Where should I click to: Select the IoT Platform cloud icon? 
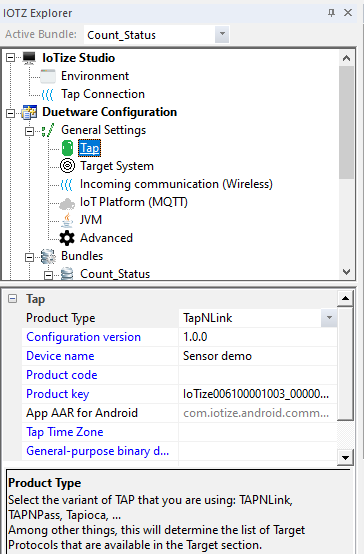click(x=67, y=203)
